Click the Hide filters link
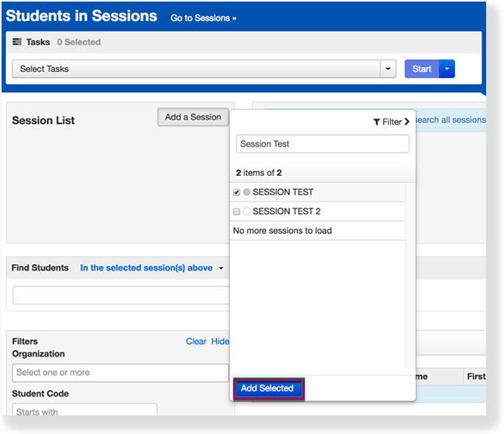This screenshot has width=504, height=434. coord(220,342)
